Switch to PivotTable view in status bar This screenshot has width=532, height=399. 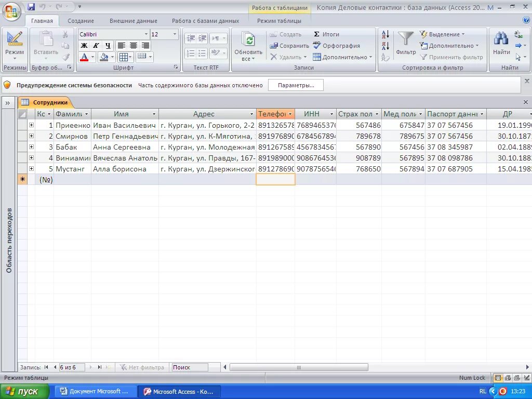508,378
